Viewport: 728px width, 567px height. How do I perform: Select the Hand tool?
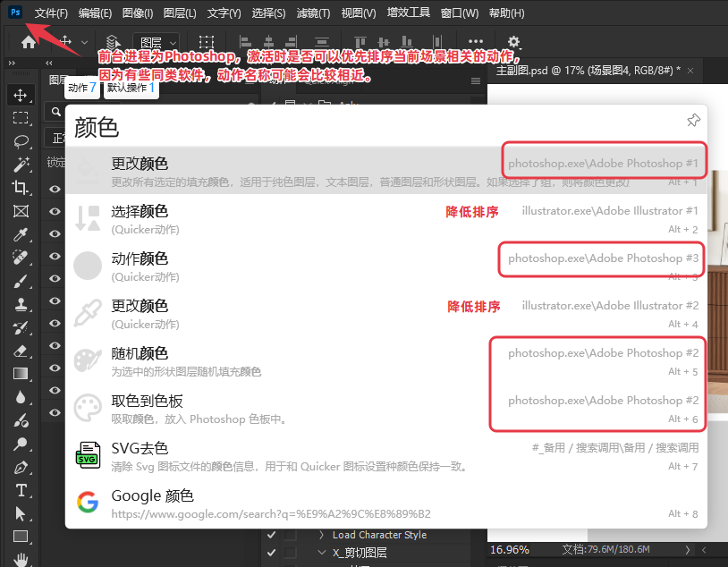pyautogui.click(x=21, y=559)
